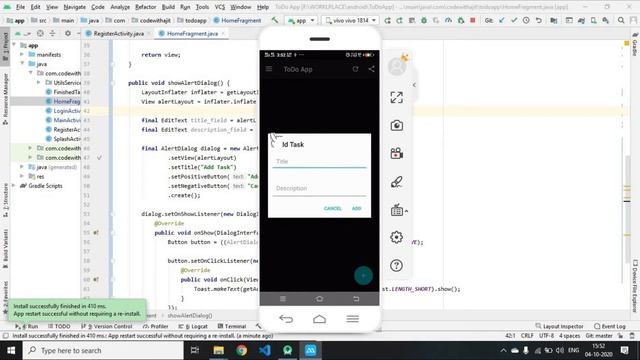The width and height of the screenshot is (640, 360).
Task: Expand the res folder
Action: click(22, 176)
